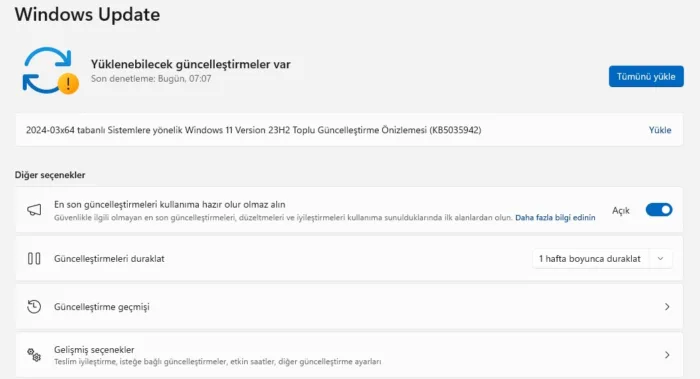700x379 pixels.
Task: Click the KB5035942 update description text
Action: click(253, 130)
